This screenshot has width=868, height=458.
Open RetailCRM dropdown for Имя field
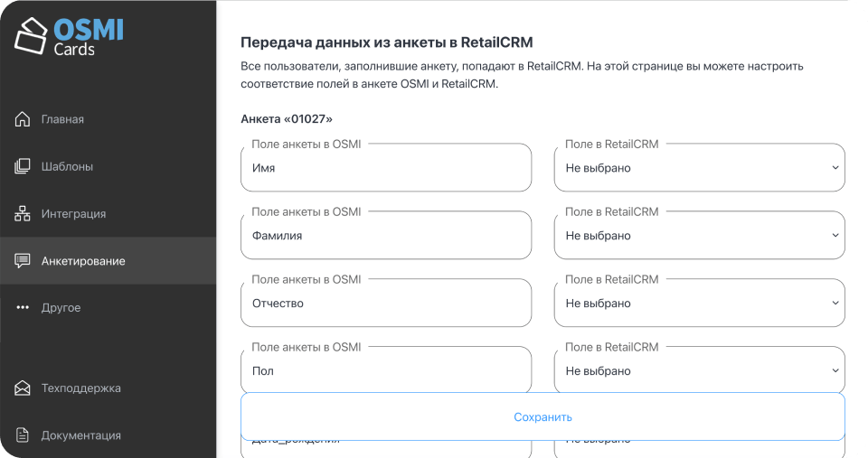pos(699,168)
